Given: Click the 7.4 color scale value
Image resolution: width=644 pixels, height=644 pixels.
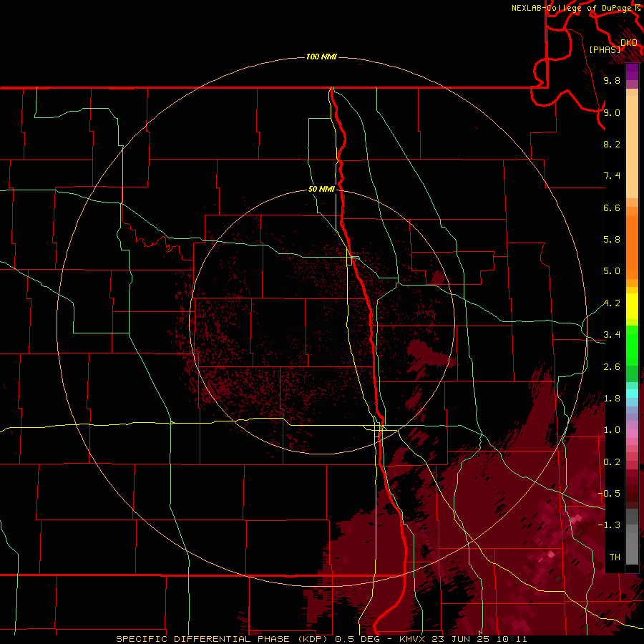Looking at the screenshot, I should (612, 176).
